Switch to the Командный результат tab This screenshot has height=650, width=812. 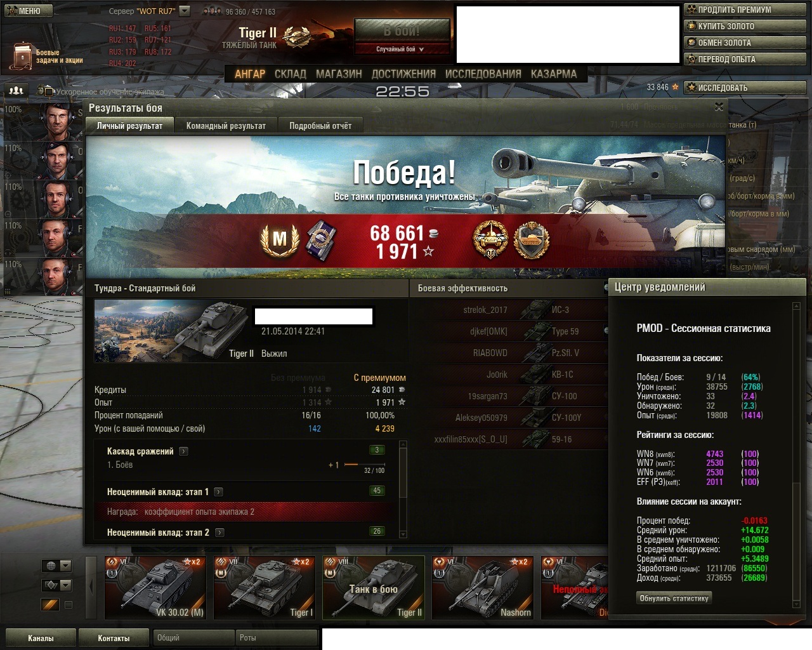(226, 126)
